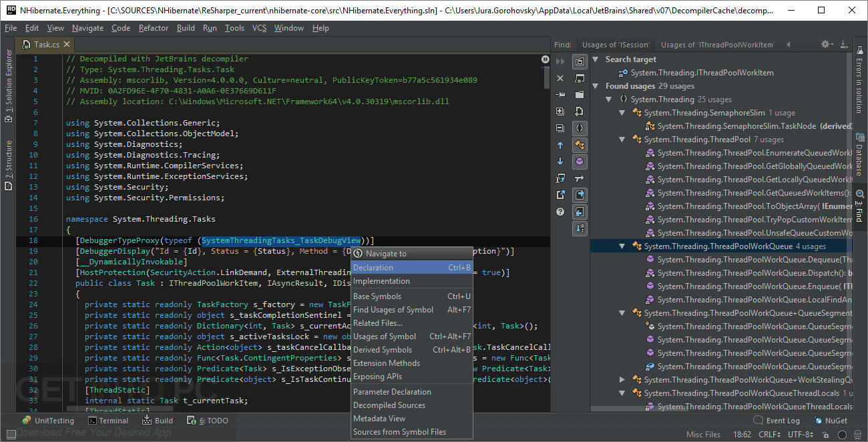Collapse the Search target node
The image size is (868, 442).
click(x=596, y=59)
